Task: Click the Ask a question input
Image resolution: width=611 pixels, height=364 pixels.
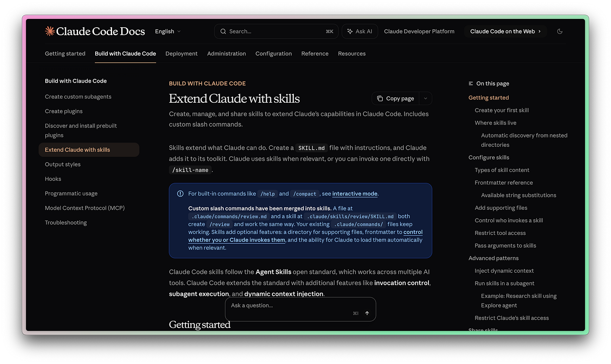Action: click(x=300, y=309)
